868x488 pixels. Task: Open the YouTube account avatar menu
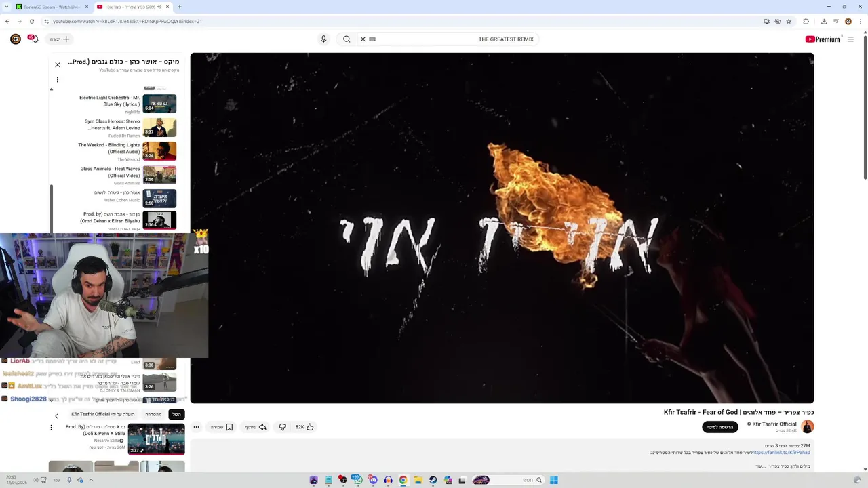(x=16, y=39)
